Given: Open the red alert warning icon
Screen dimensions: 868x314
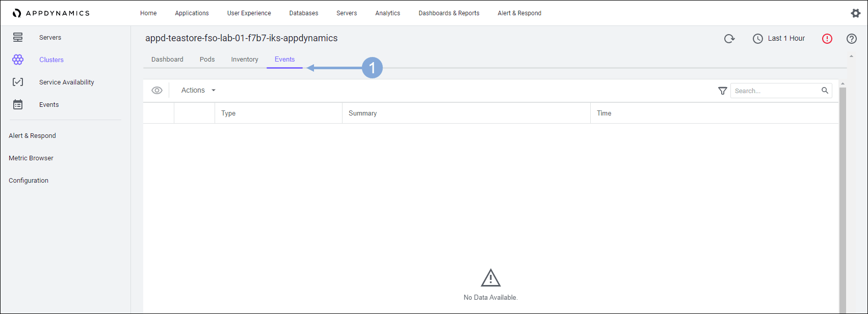Looking at the screenshot, I should point(827,39).
